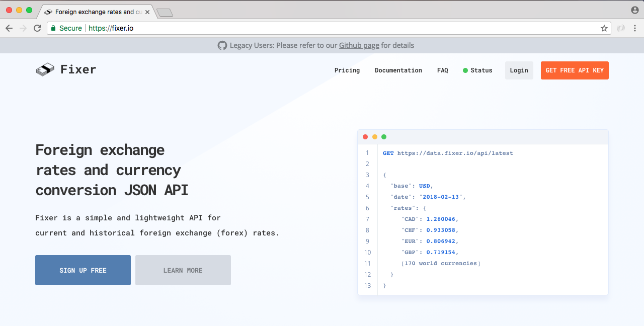Open a new browser tab

[165, 13]
